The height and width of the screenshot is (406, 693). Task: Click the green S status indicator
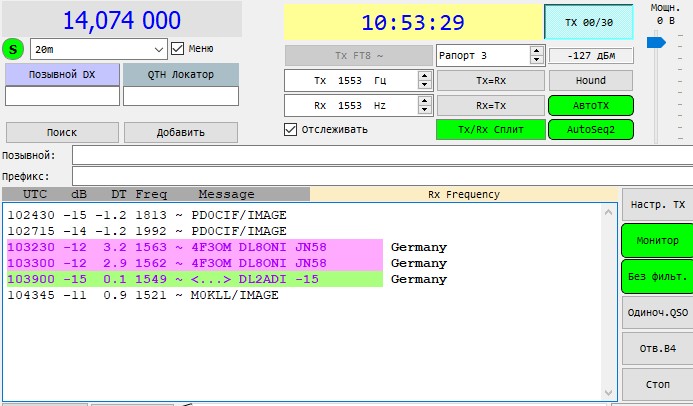(13, 49)
